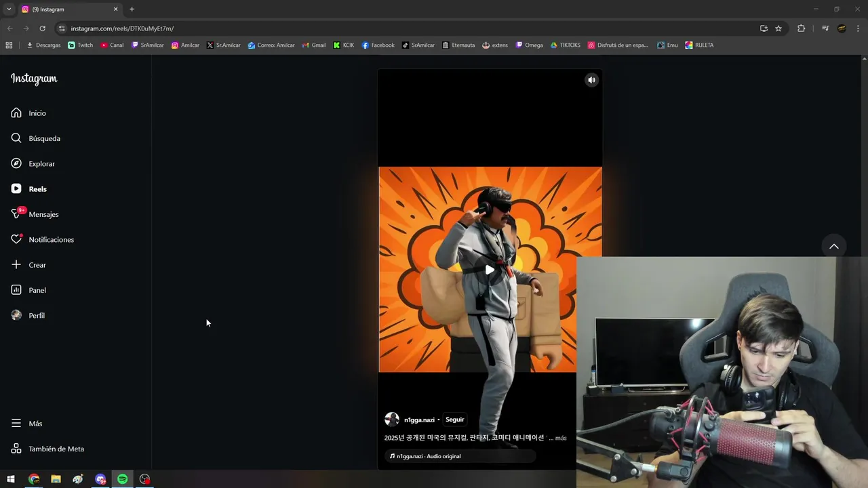Close the Instagram tab
The width and height of the screenshot is (868, 488).
click(x=115, y=9)
